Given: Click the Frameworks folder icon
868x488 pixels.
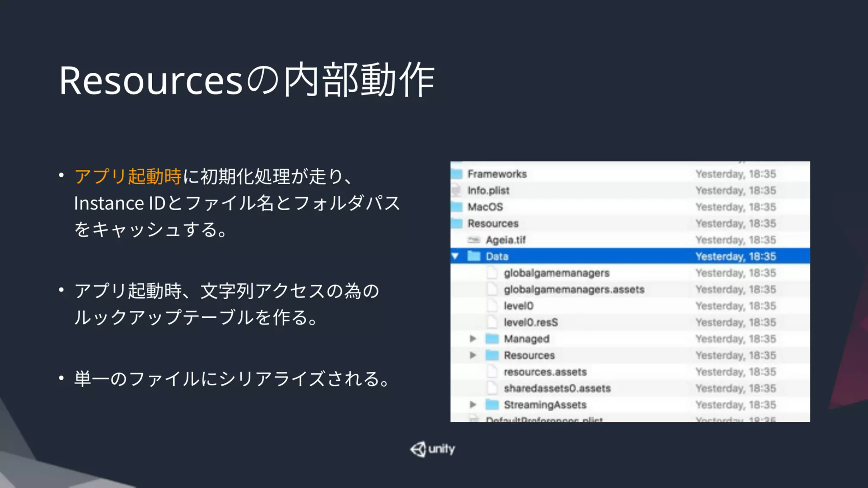Looking at the screenshot, I should 456,174.
